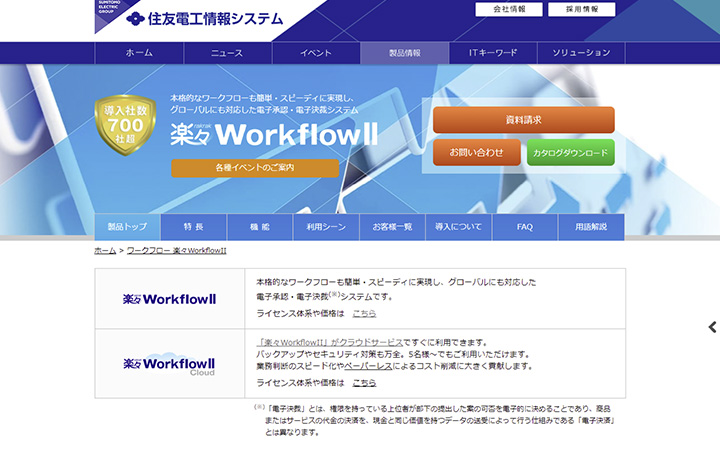Open the 採用情報 button
The width and height of the screenshot is (720, 450).
581,9
